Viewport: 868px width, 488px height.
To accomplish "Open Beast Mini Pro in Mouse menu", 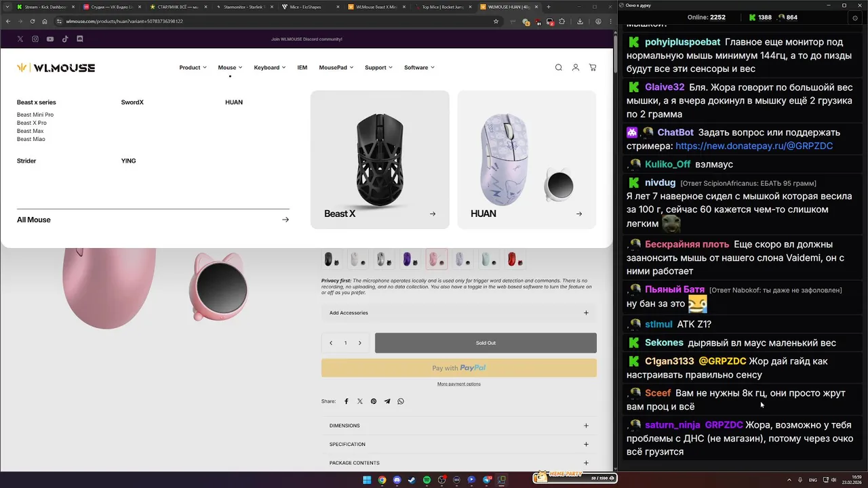I will [35, 115].
